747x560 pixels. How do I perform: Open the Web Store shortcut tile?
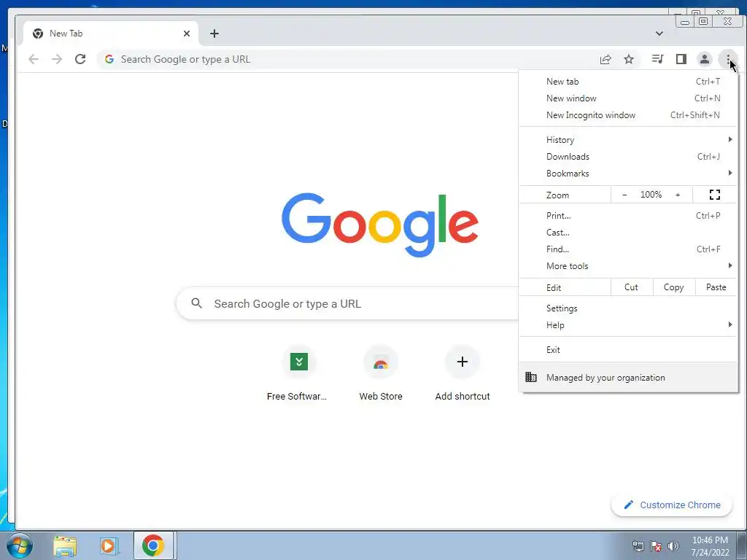(381, 374)
